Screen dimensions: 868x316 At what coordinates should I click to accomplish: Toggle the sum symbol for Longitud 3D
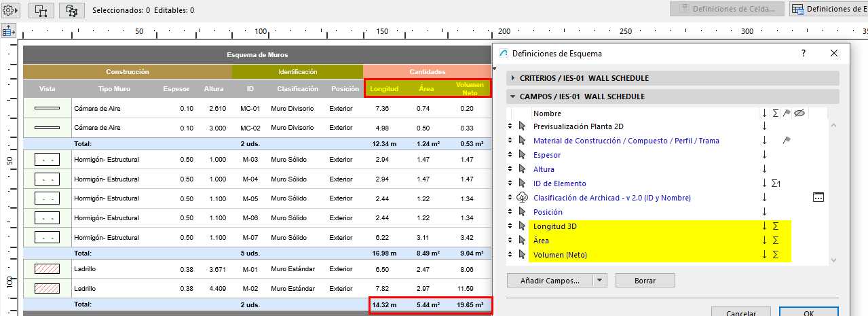click(x=776, y=226)
